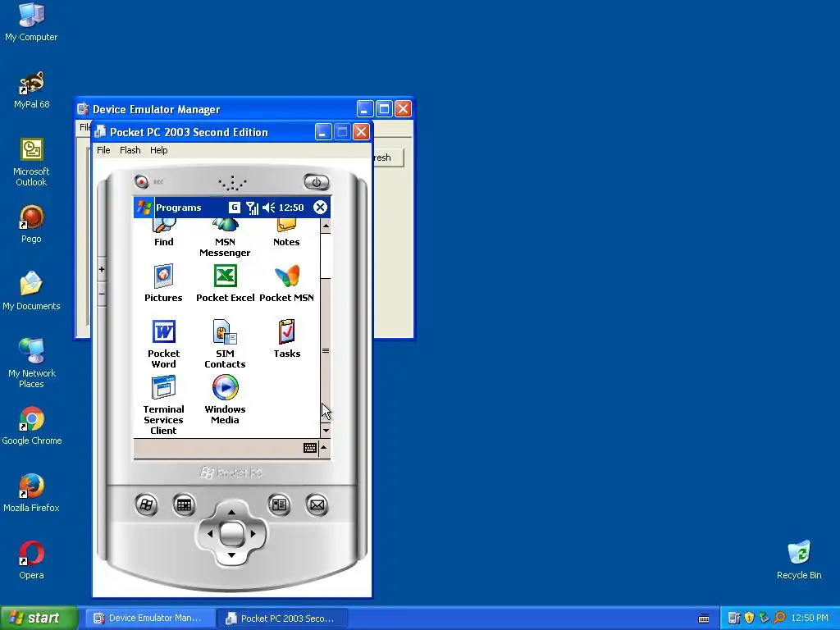The image size is (840, 630).
Task: Show the on-screen keyboard input panel
Action: (309, 448)
